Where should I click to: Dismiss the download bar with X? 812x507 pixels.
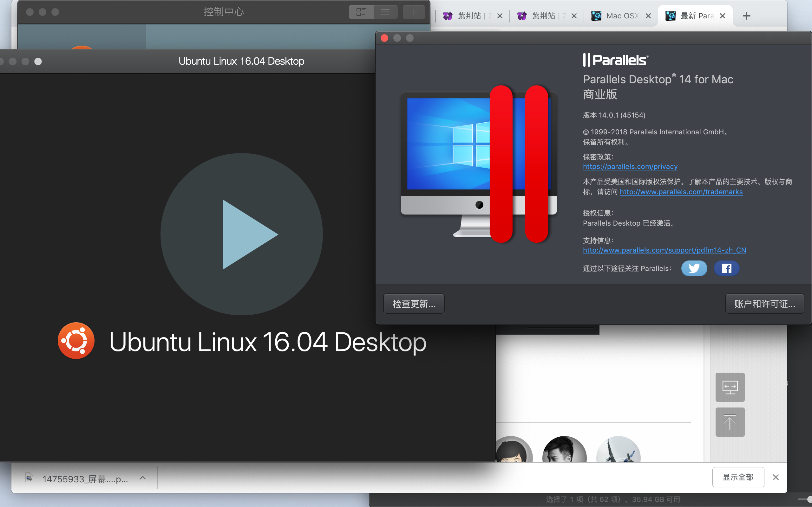[776, 477]
